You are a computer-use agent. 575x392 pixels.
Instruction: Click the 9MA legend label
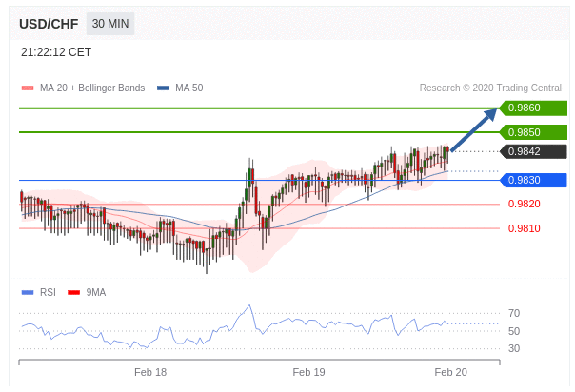(x=96, y=292)
